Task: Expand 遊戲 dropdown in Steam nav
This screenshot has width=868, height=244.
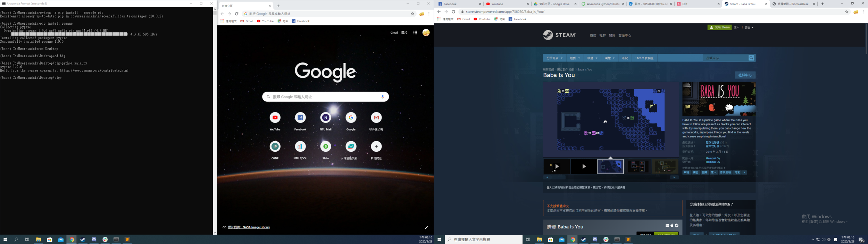Action: point(575,58)
